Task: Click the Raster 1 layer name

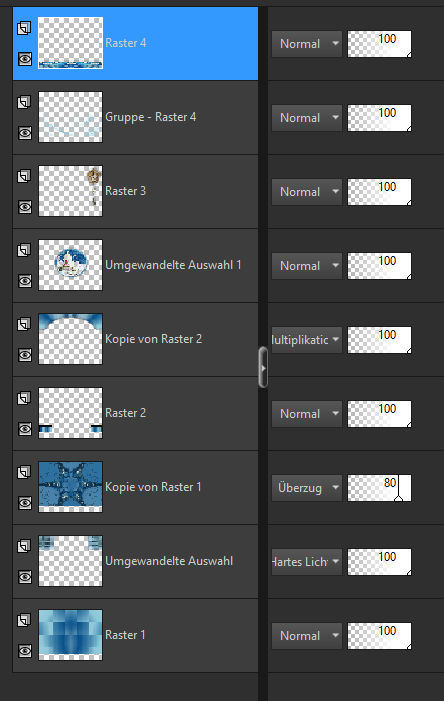Action: (125, 635)
